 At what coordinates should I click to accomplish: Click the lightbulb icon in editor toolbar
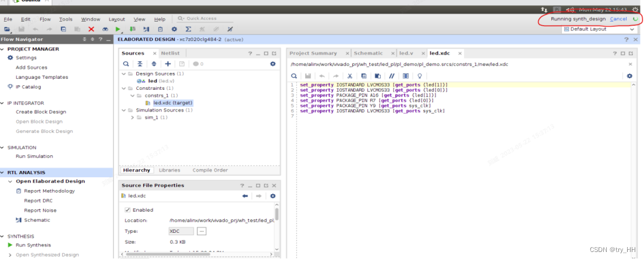(x=420, y=76)
